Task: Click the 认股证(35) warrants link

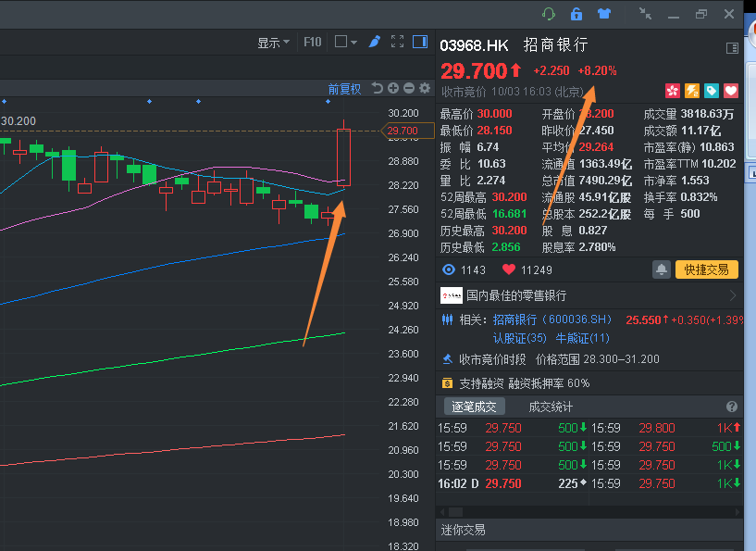Action: coord(520,338)
